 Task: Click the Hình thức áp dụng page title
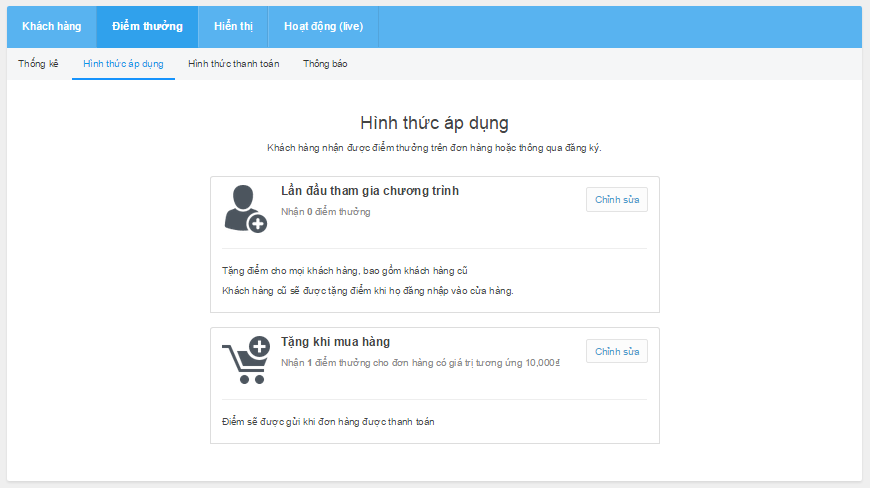point(434,123)
